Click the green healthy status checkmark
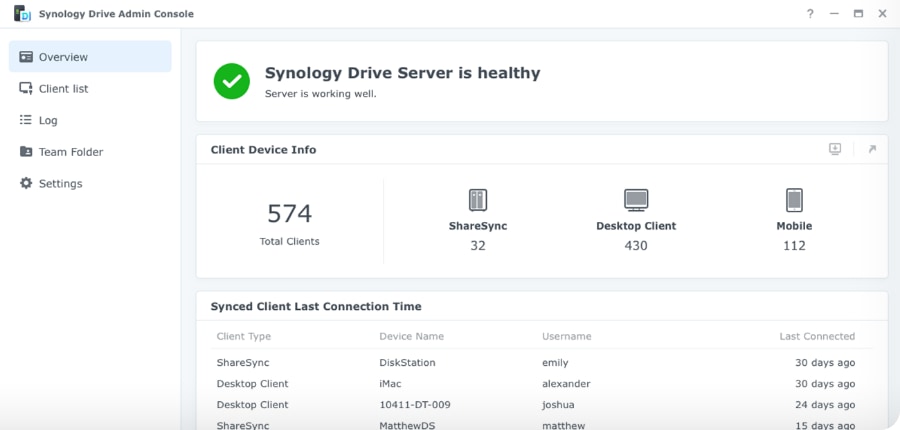This screenshot has width=900, height=430. pyautogui.click(x=232, y=81)
